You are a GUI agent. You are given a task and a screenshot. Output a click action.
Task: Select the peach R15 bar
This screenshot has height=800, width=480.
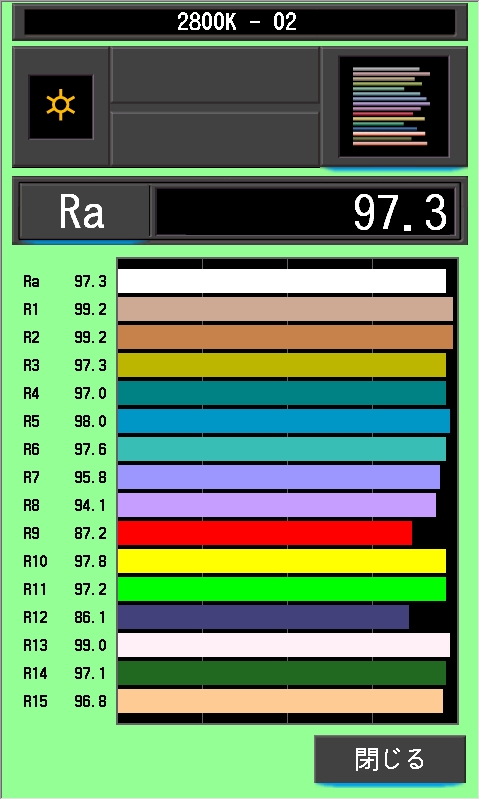(x=280, y=701)
